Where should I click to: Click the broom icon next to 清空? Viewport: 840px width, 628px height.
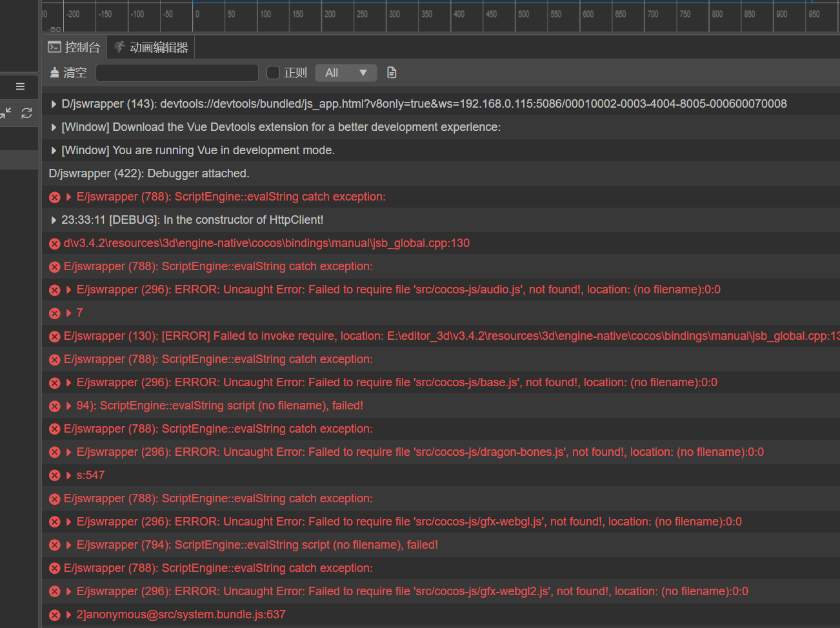click(55, 73)
